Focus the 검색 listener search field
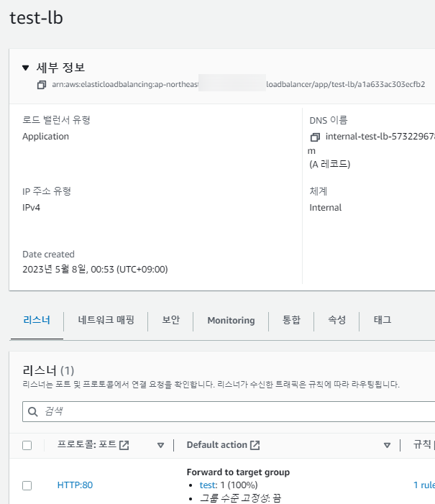Viewport: 435px width, 504px height. click(x=229, y=411)
